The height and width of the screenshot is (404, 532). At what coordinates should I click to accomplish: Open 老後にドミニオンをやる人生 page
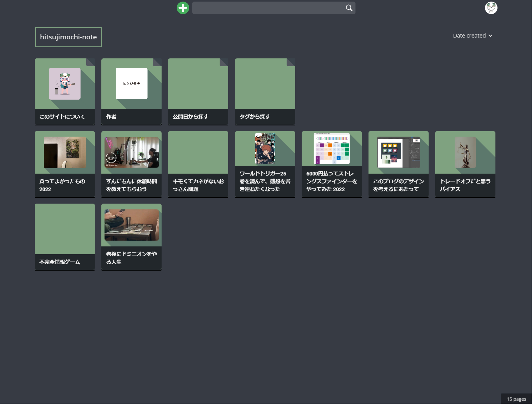point(131,237)
